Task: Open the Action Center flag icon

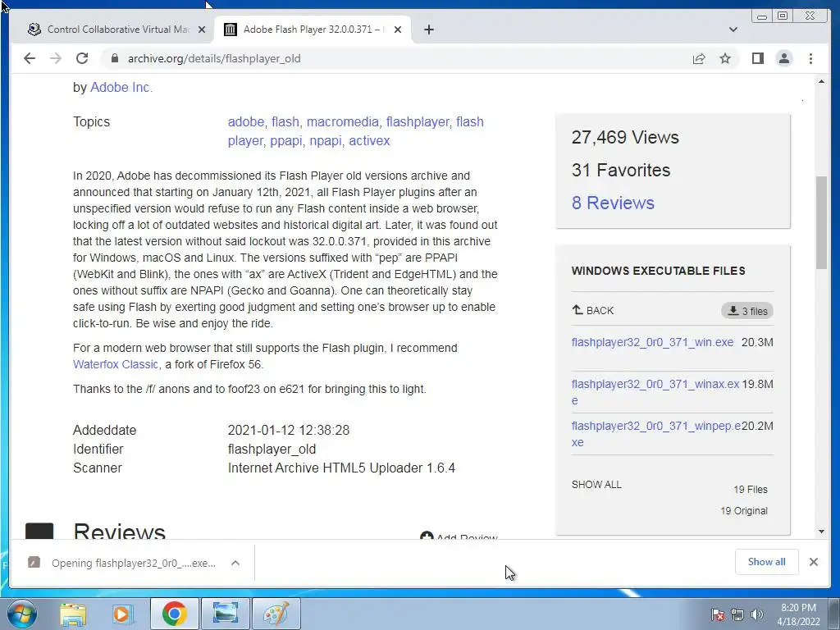Action: coord(718,614)
